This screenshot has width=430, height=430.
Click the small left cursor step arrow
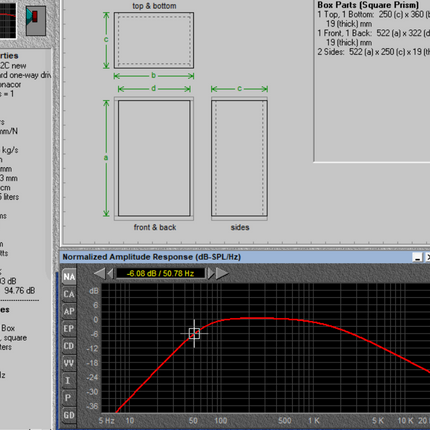tap(110, 274)
